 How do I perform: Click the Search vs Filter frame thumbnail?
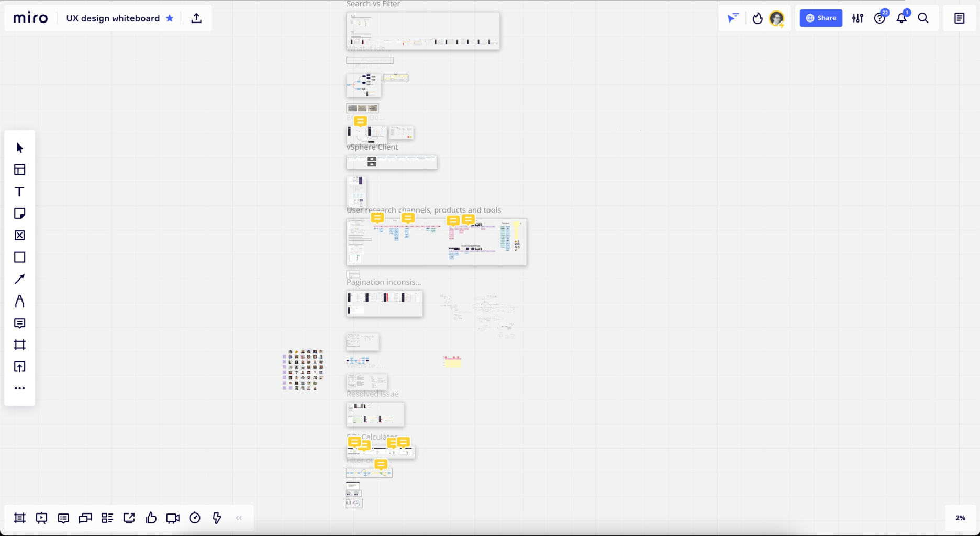click(x=422, y=31)
